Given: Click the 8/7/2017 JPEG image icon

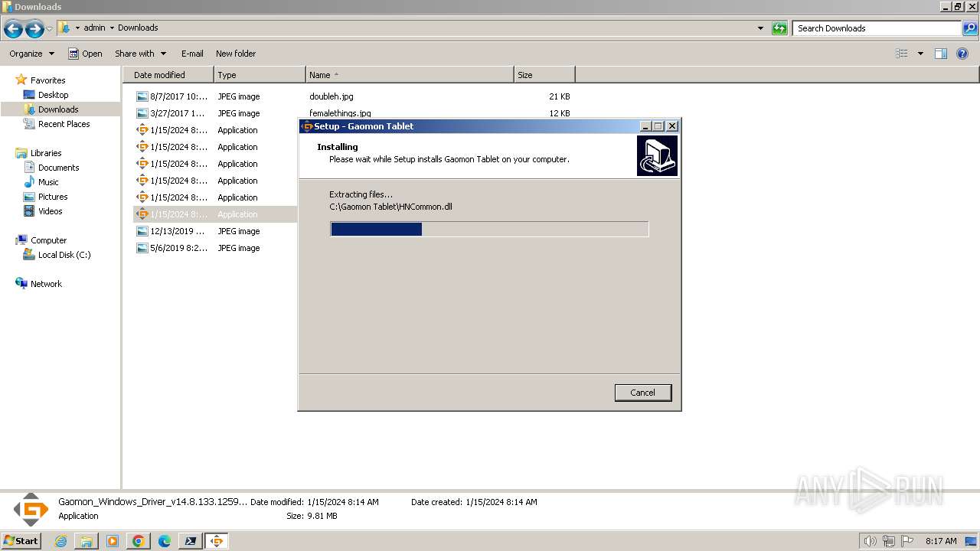Looking at the screenshot, I should pyautogui.click(x=142, y=96).
